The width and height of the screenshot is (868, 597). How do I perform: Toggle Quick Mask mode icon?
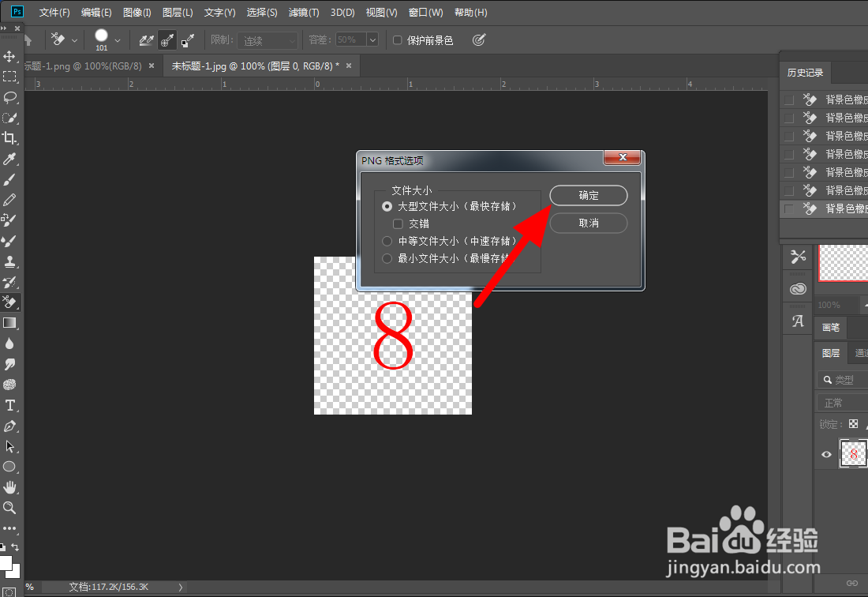pos(9,591)
